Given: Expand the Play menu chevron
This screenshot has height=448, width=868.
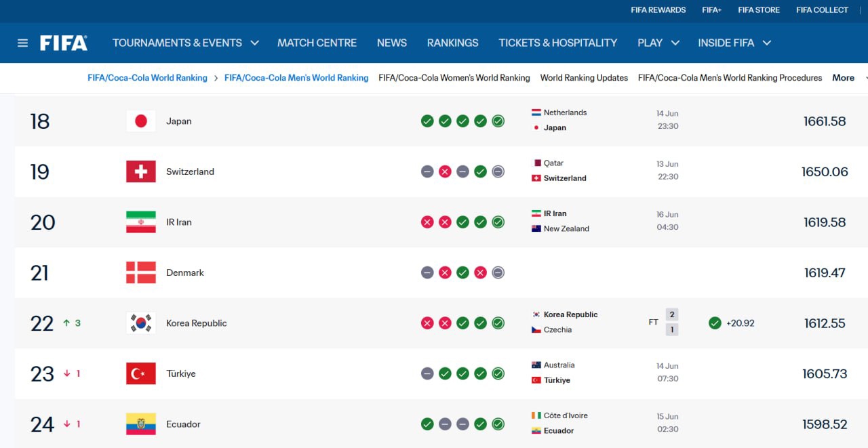Looking at the screenshot, I should click(x=675, y=43).
